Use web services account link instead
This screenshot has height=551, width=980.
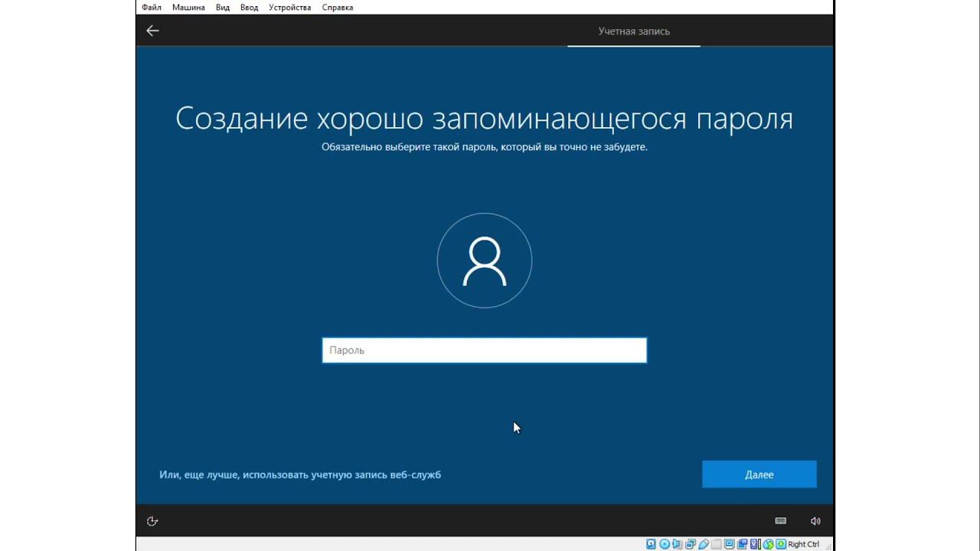point(300,474)
